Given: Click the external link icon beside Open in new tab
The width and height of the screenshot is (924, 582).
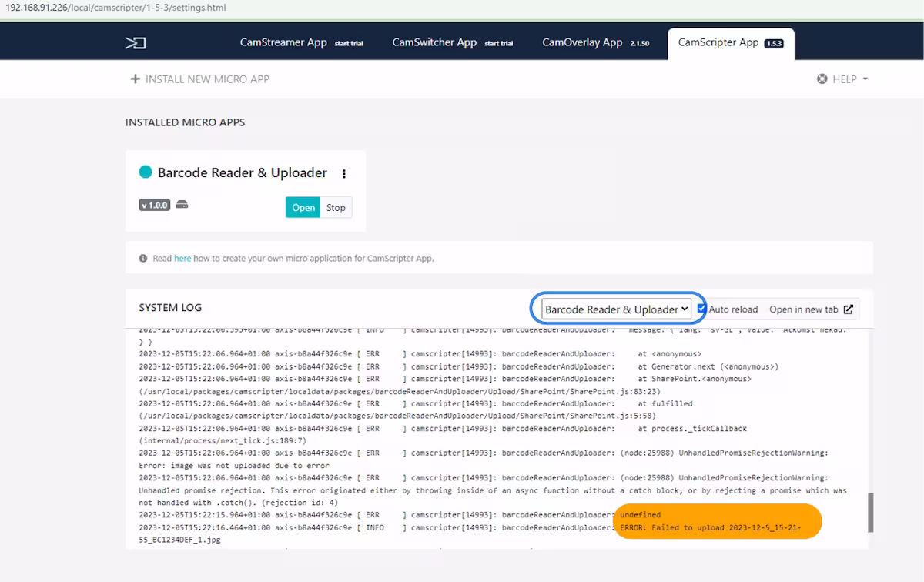Looking at the screenshot, I should (848, 309).
